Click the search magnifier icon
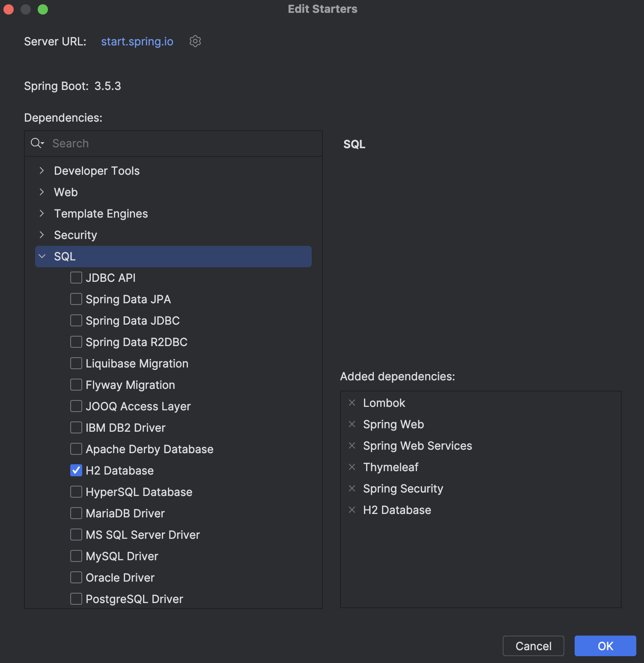The image size is (644, 663). [37, 143]
